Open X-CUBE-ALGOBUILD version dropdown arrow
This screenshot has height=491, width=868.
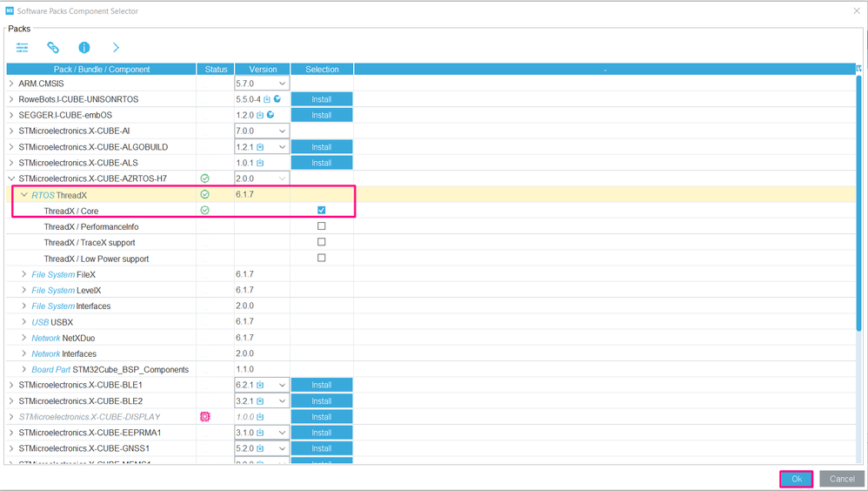282,147
